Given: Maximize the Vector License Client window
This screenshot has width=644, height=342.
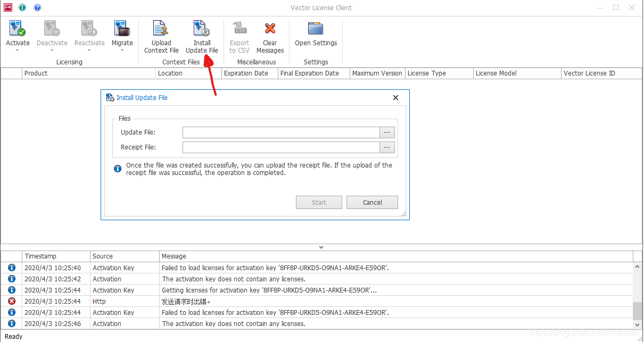Looking at the screenshot, I should click(616, 7).
